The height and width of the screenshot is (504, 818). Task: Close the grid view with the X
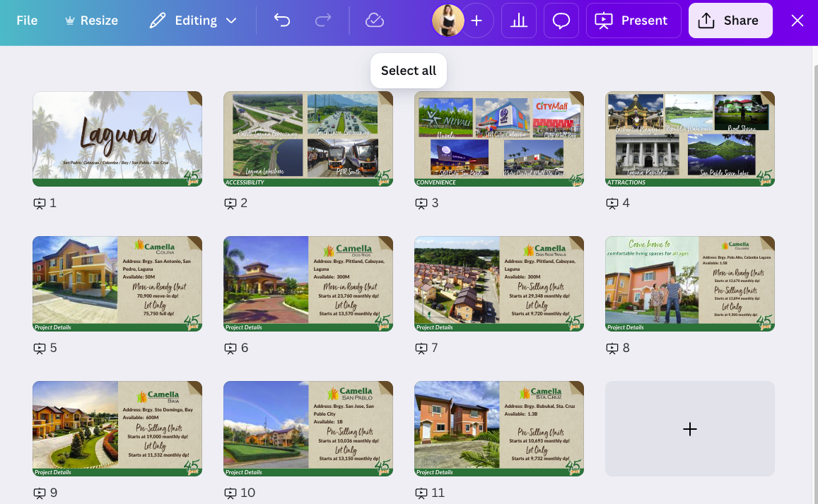[x=797, y=20]
